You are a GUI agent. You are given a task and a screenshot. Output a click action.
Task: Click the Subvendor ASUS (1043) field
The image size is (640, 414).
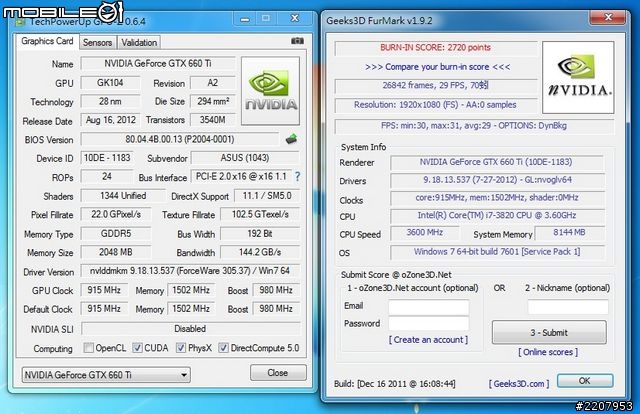[x=245, y=158]
